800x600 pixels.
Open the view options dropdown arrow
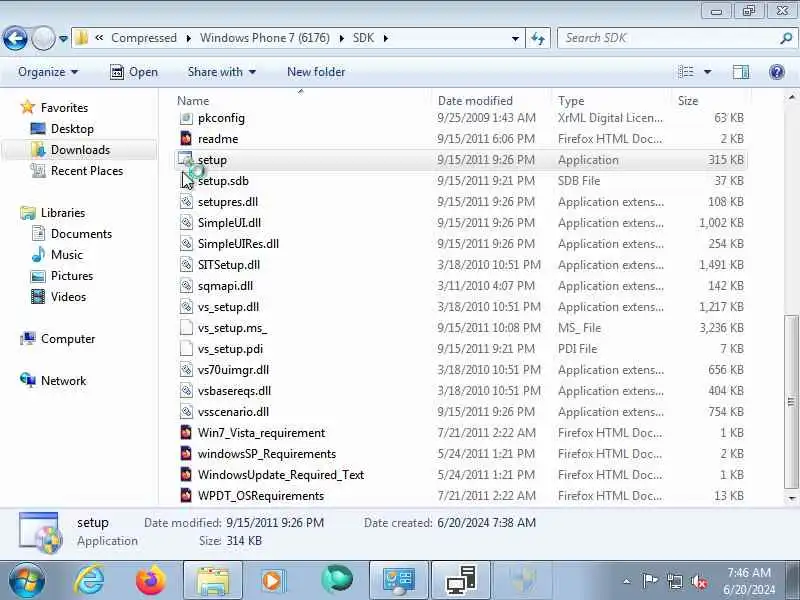pyautogui.click(x=708, y=72)
